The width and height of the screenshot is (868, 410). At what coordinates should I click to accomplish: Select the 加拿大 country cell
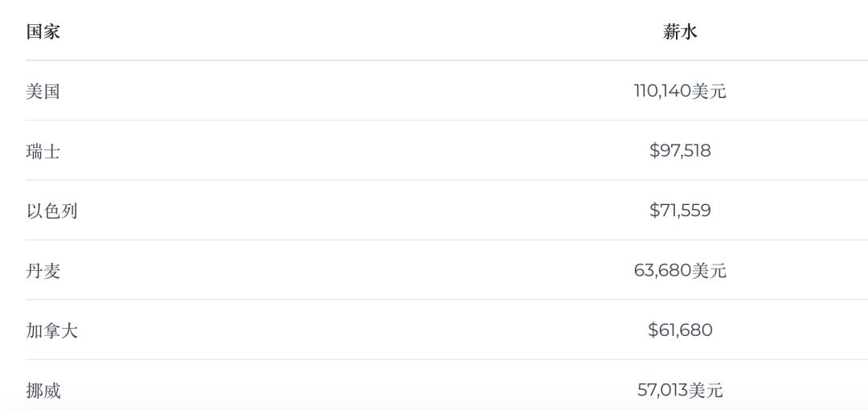tap(51, 330)
